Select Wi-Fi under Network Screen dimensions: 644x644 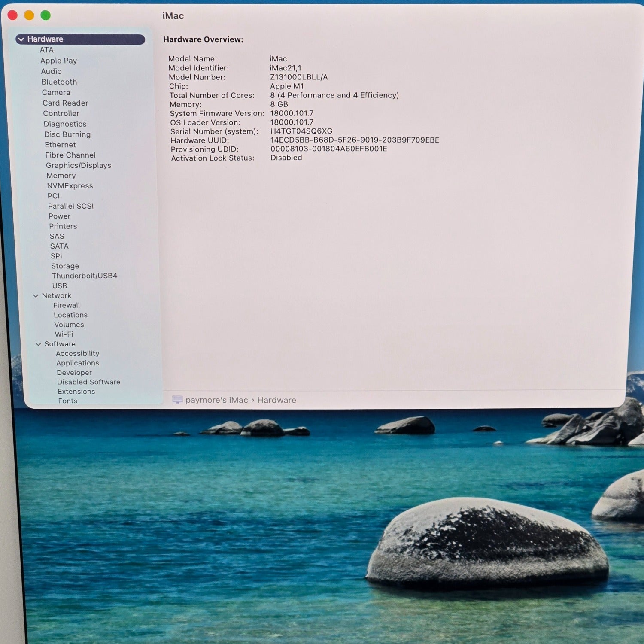(x=64, y=334)
